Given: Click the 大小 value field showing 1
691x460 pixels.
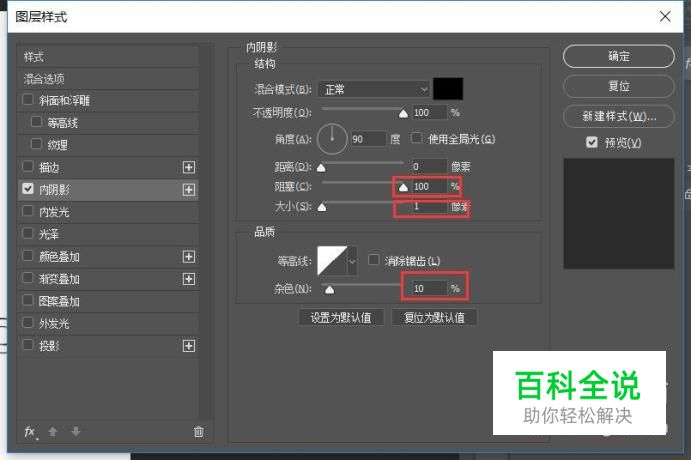Looking at the screenshot, I should tap(430, 207).
